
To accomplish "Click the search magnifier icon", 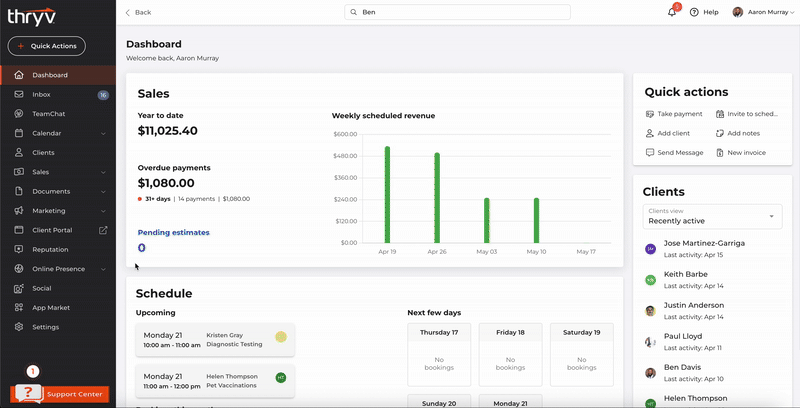I will 354,12.
